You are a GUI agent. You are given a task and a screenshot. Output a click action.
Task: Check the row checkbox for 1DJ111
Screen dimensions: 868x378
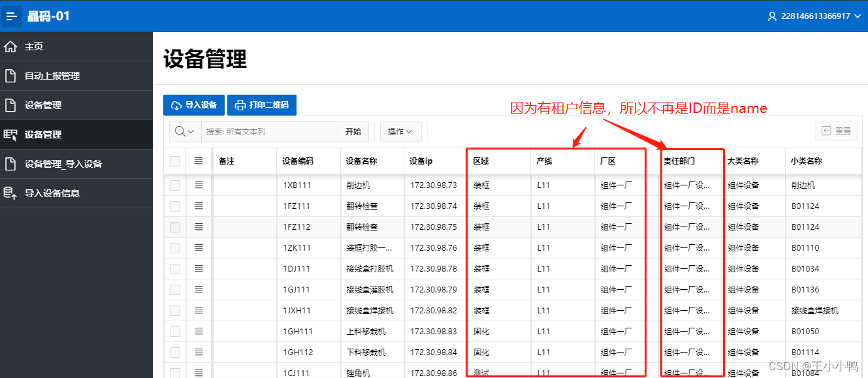[x=175, y=269]
